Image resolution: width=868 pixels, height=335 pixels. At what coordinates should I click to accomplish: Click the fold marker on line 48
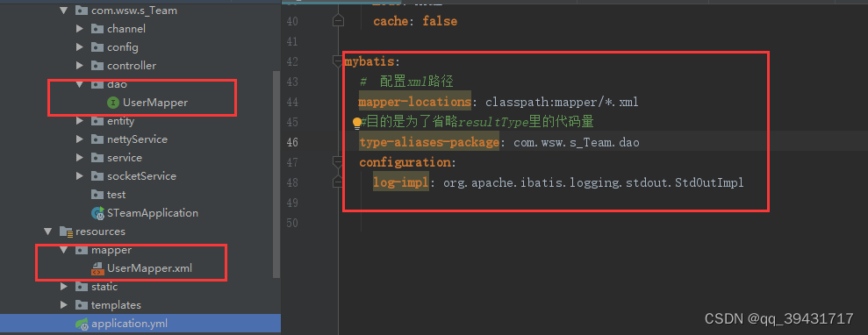pyautogui.click(x=338, y=182)
